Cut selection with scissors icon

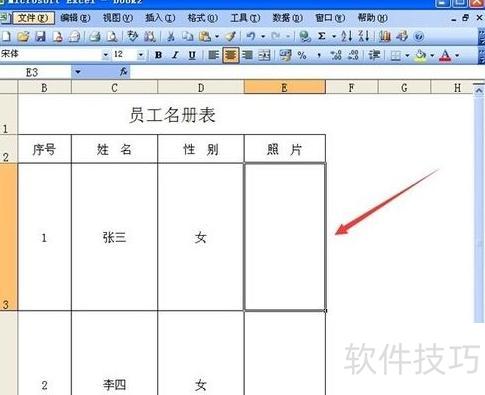(x=171, y=36)
